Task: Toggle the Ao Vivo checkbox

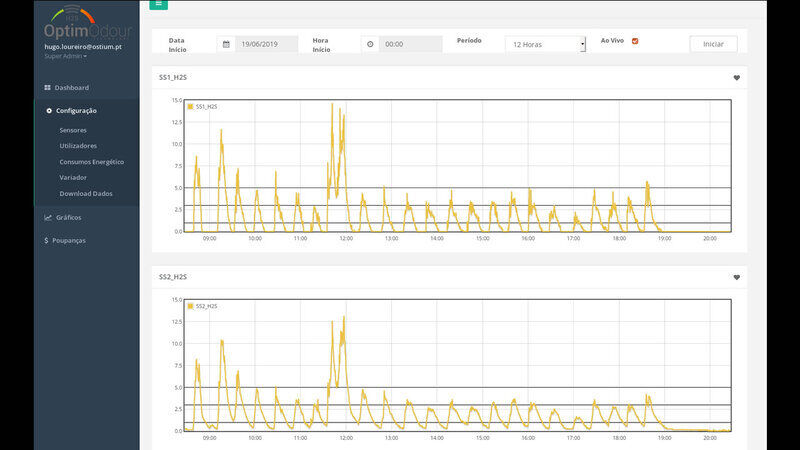Action: (635, 41)
